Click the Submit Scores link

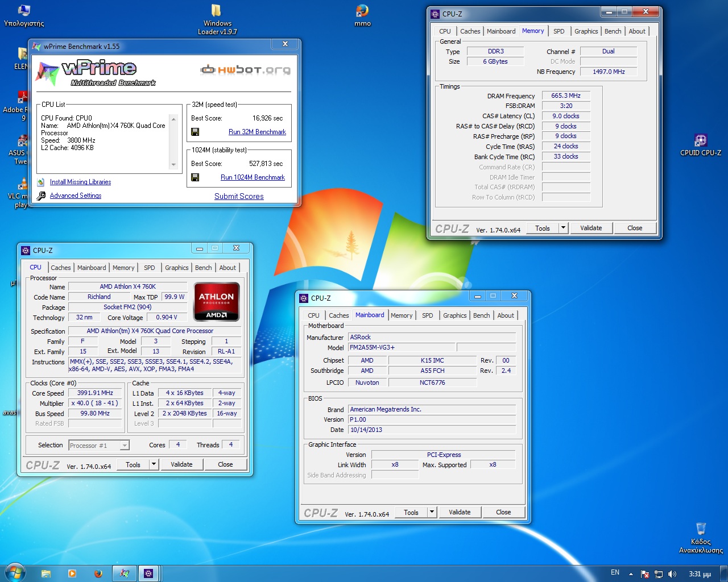pyautogui.click(x=239, y=196)
